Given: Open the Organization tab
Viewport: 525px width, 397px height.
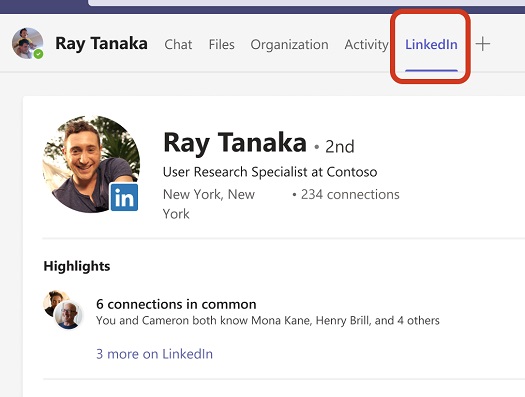Looking at the screenshot, I should pos(289,45).
